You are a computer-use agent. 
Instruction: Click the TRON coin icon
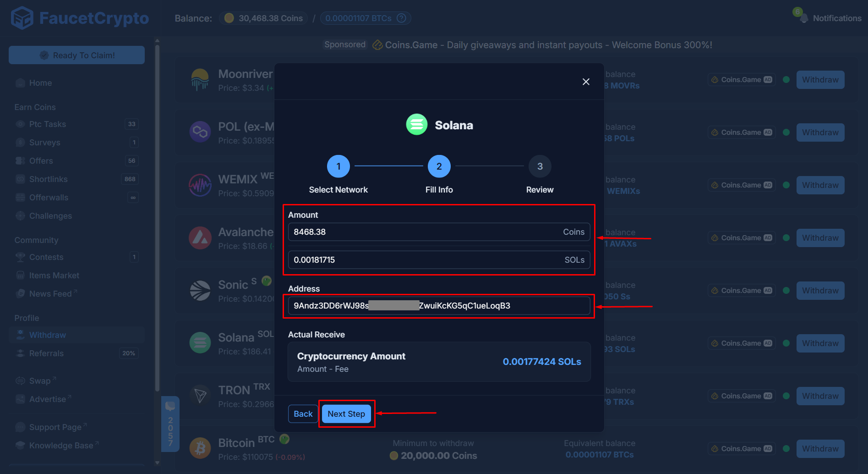point(200,395)
